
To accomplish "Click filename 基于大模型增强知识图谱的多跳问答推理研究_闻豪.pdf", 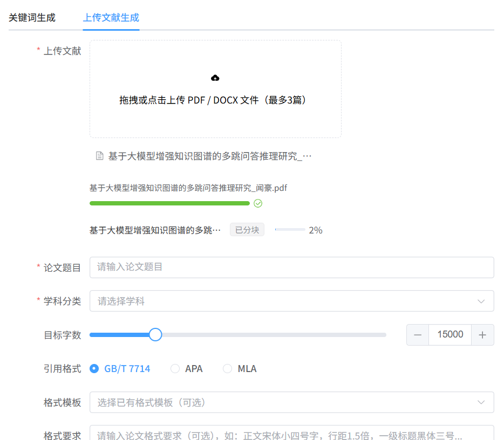I will pos(188,188).
